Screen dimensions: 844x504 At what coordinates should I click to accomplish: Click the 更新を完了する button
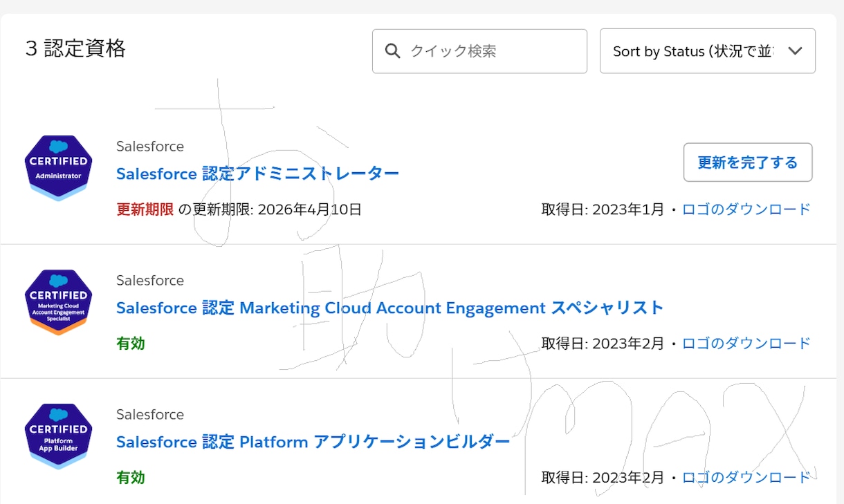point(748,162)
